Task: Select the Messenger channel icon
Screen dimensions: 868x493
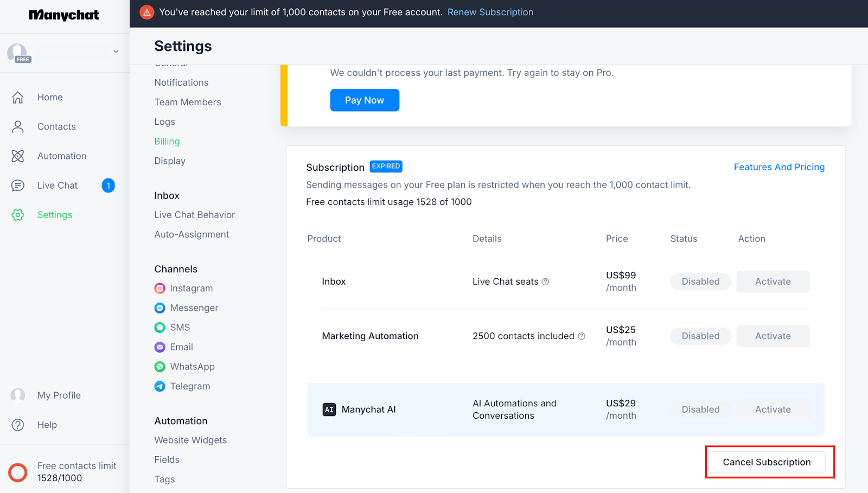Action: pos(159,308)
